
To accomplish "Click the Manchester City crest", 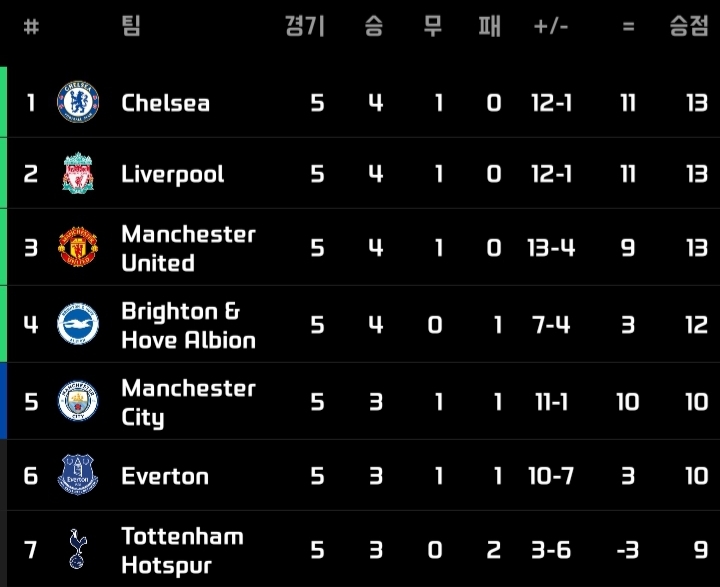I will (x=78, y=401).
